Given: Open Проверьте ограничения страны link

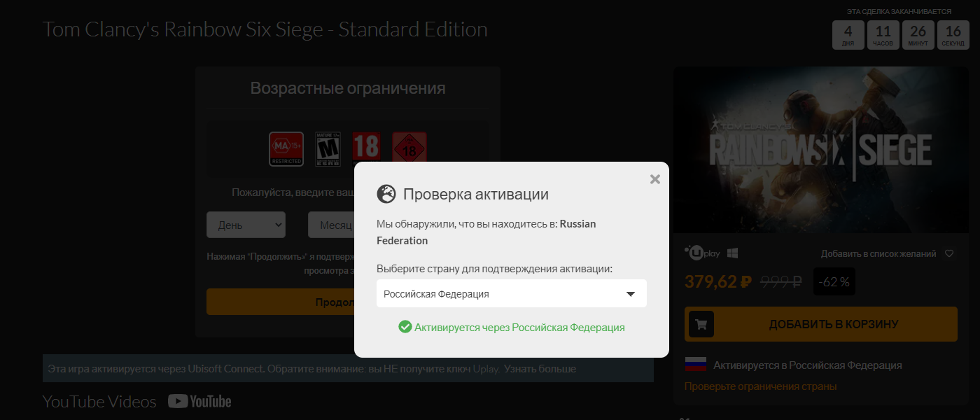Looking at the screenshot, I should point(760,386).
